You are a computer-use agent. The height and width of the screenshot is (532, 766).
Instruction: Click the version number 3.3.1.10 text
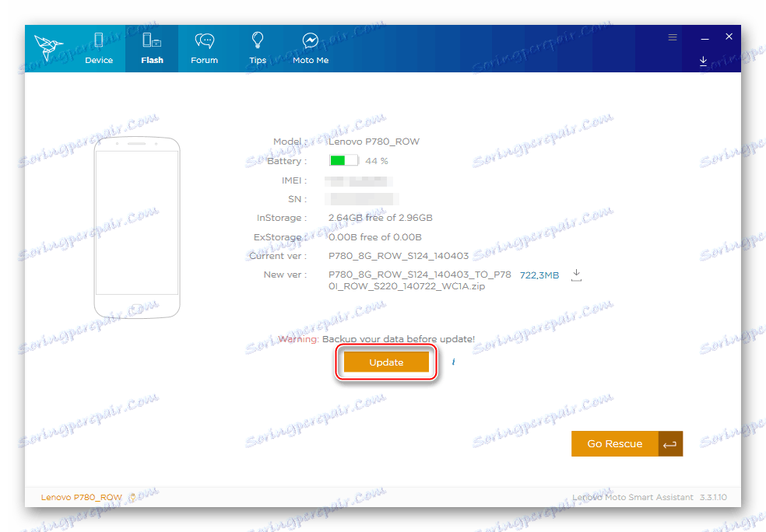click(x=713, y=497)
